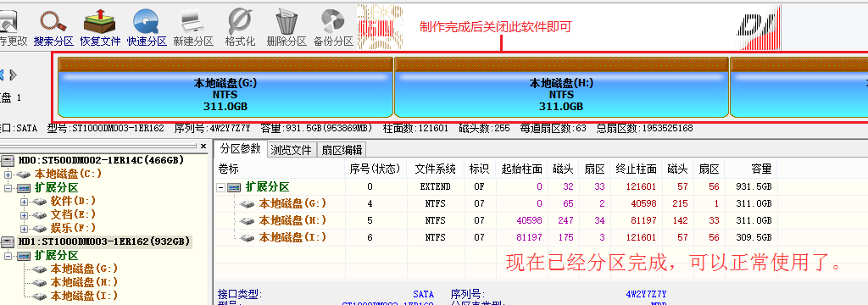This screenshot has width=868, height=305.
Task: Select 本地磁盘(H:) in the left tree
Action: [x=84, y=282]
